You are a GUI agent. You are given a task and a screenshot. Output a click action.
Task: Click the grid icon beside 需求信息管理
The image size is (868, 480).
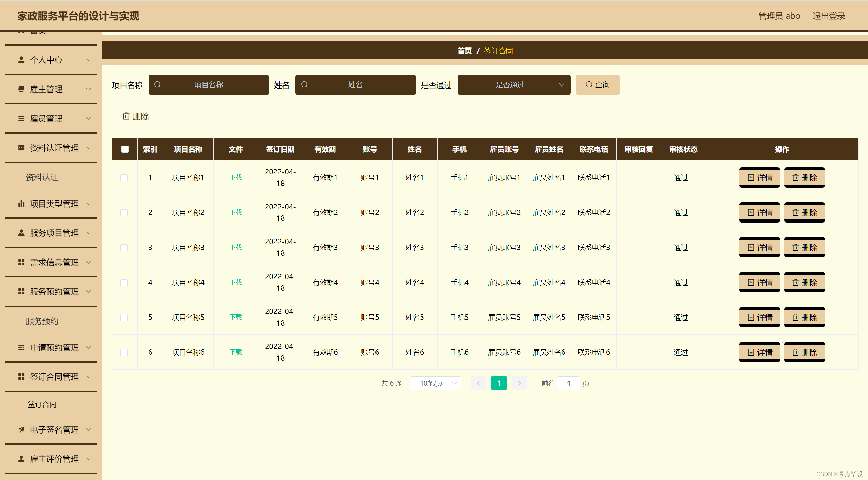click(x=21, y=262)
